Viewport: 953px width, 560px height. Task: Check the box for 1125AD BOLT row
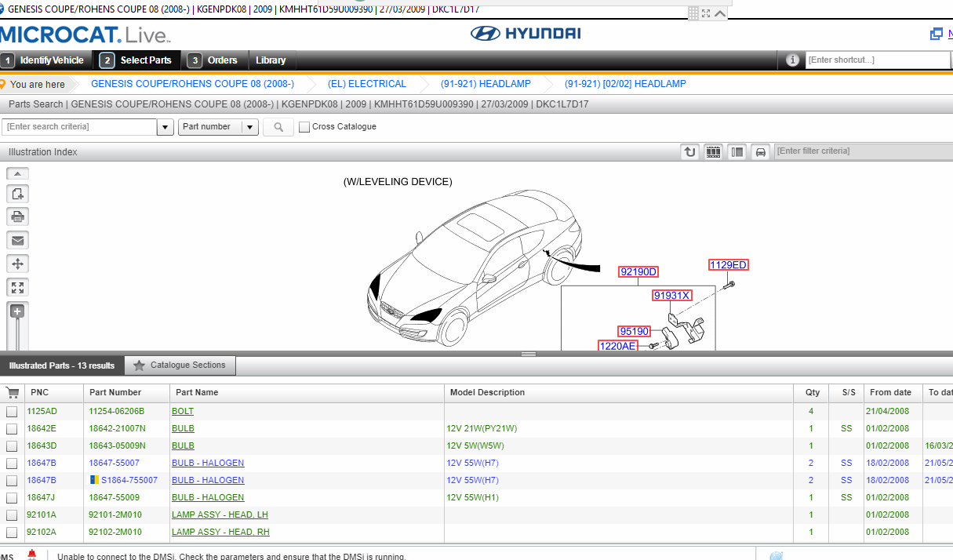click(x=12, y=412)
